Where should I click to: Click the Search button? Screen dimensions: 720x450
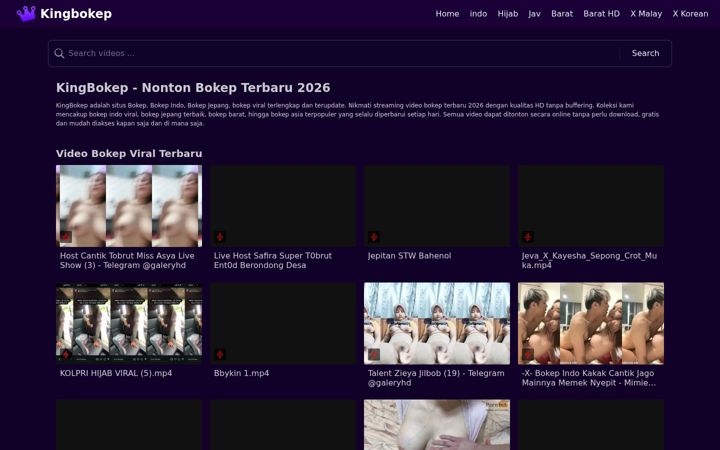coord(645,53)
